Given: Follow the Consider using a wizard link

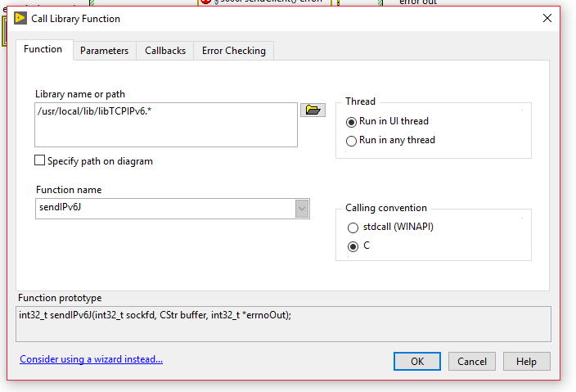Looking at the screenshot, I should tap(92, 359).
